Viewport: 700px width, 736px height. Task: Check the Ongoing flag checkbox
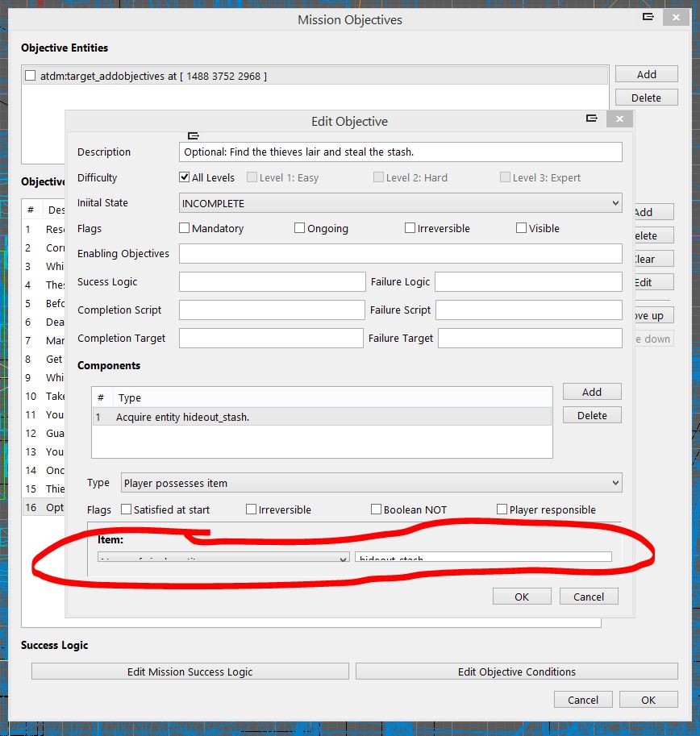click(x=300, y=228)
